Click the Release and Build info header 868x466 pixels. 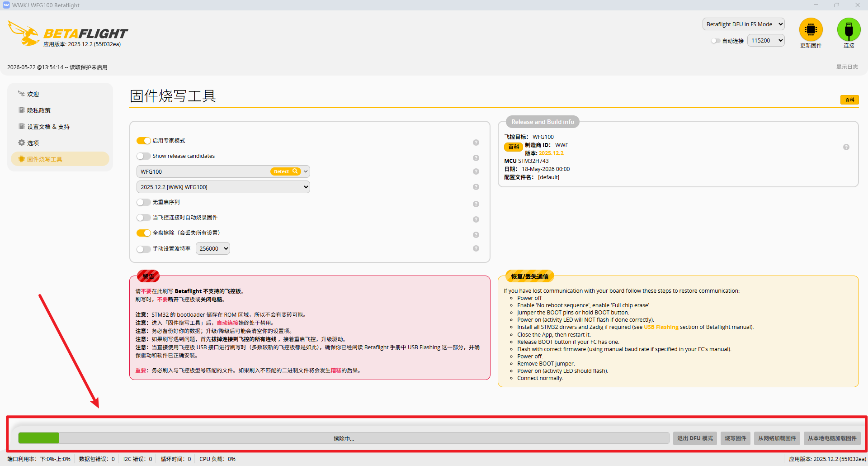point(542,122)
